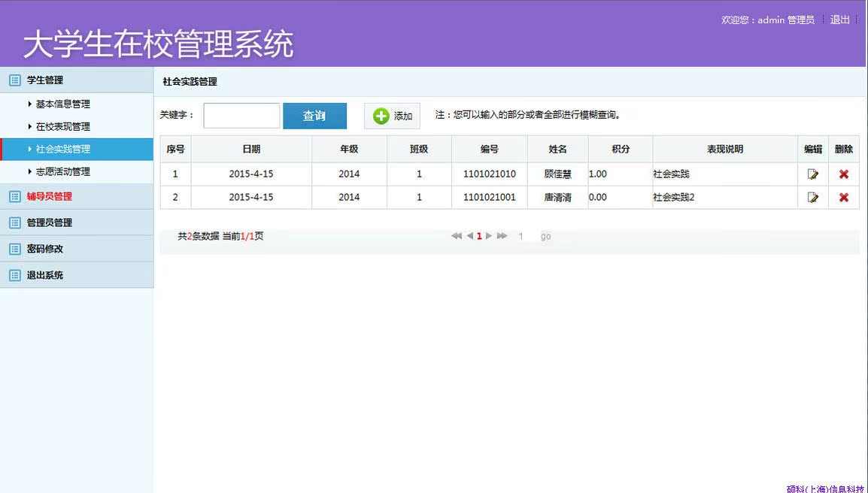Image resolution: width=868 pixels, height=493 pixels.
Task: Click the 年级 column header
Action: [x=349, y=150]
